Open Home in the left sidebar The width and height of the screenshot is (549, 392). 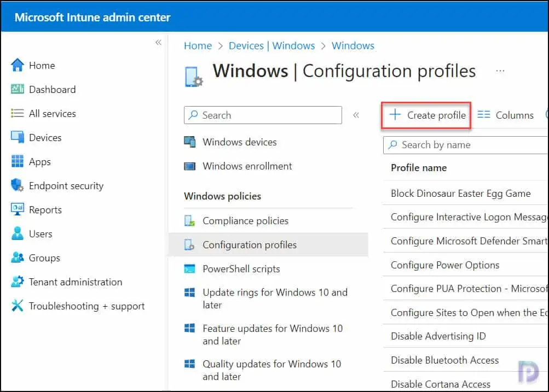(x=42, y=66)
